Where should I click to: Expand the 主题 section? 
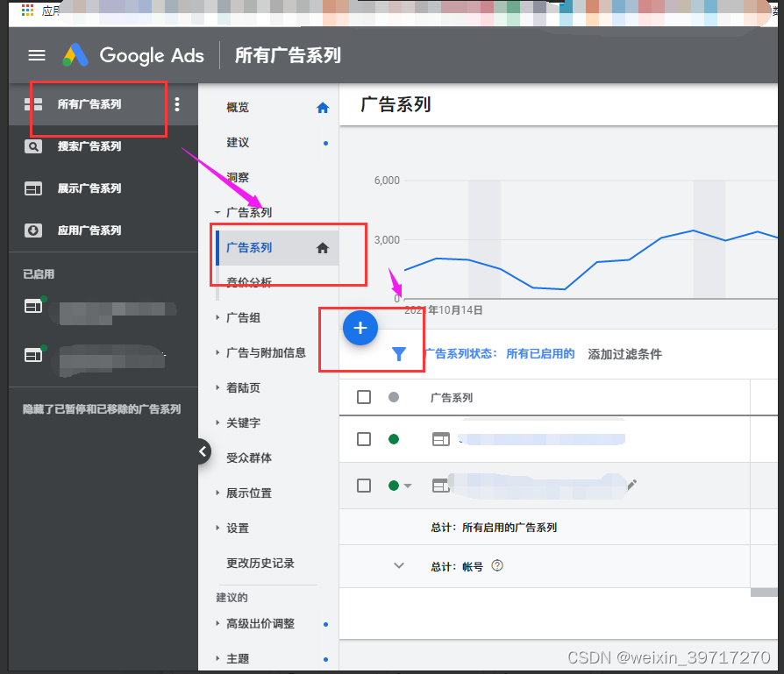click(217, 658)
